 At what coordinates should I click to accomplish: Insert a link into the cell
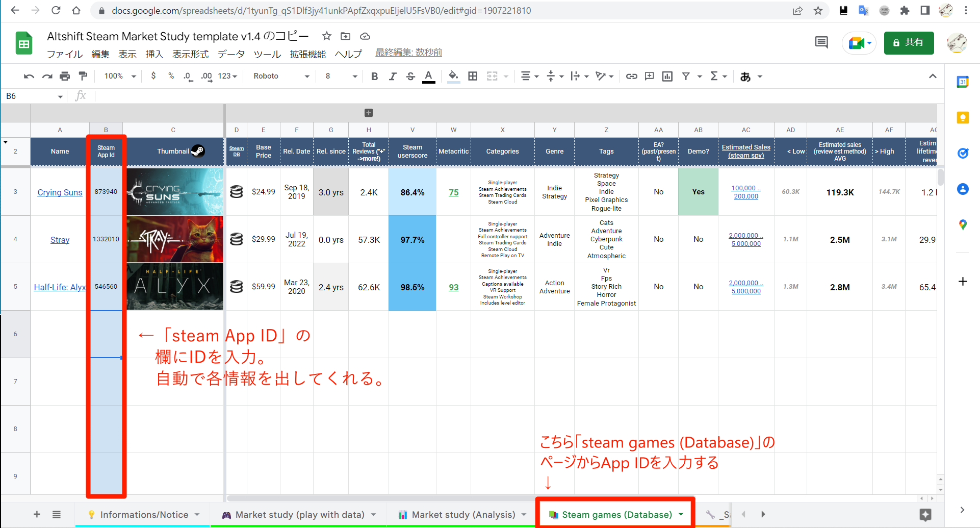click(x=631, y=76)
